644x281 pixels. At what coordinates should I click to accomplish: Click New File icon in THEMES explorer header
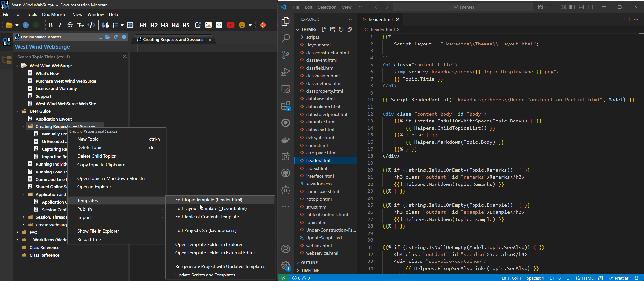tap(324, 30)
